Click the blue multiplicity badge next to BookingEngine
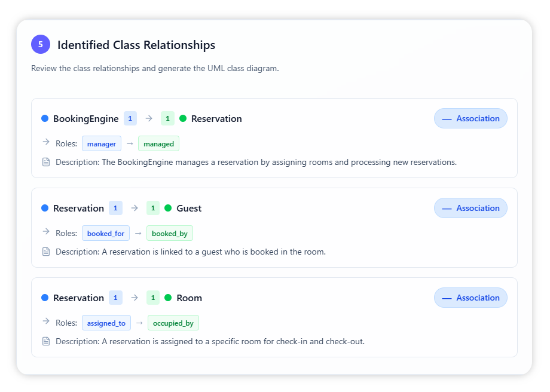Image resolution: width=550 pixels, height=392 pixels. click(130, 118)
